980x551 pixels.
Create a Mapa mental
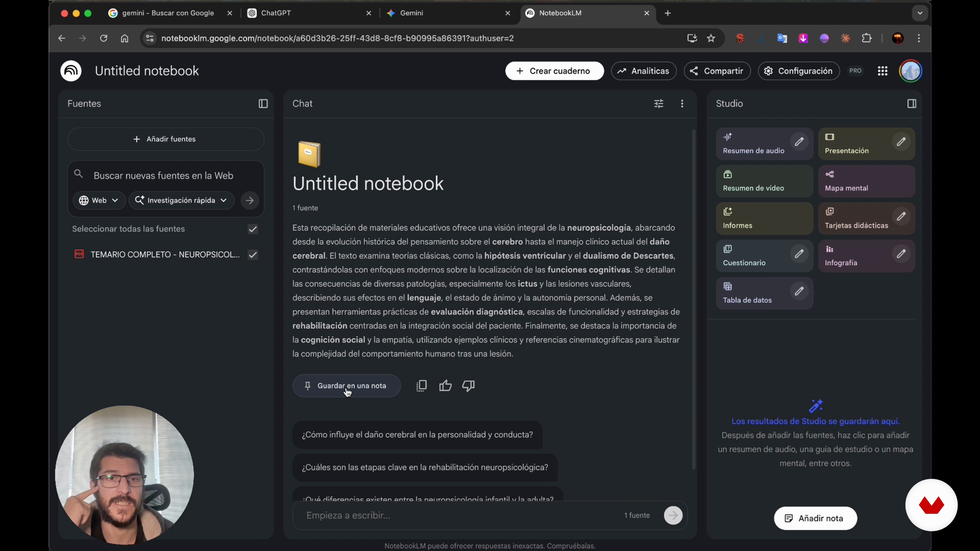coord(866,181)
